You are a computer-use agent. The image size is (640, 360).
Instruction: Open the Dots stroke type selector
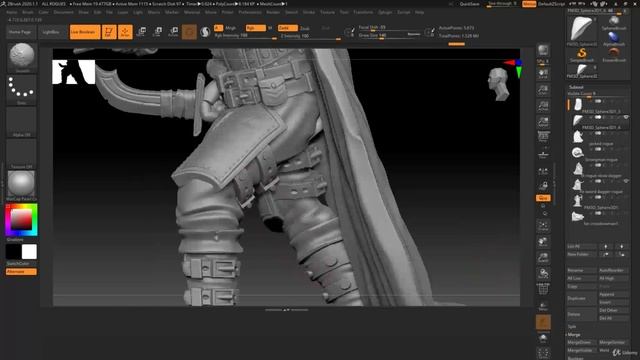22,89
